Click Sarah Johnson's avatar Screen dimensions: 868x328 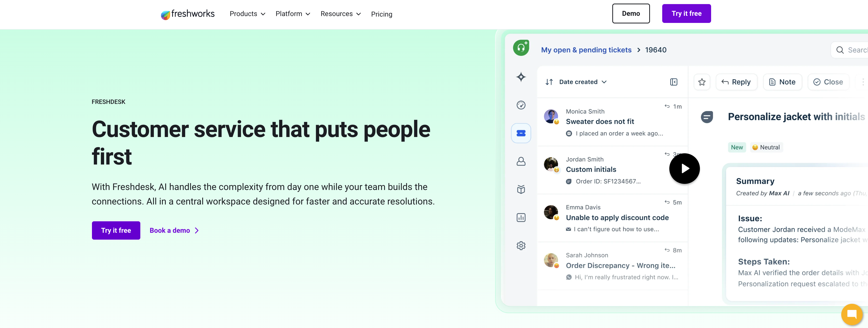(551, 260)
